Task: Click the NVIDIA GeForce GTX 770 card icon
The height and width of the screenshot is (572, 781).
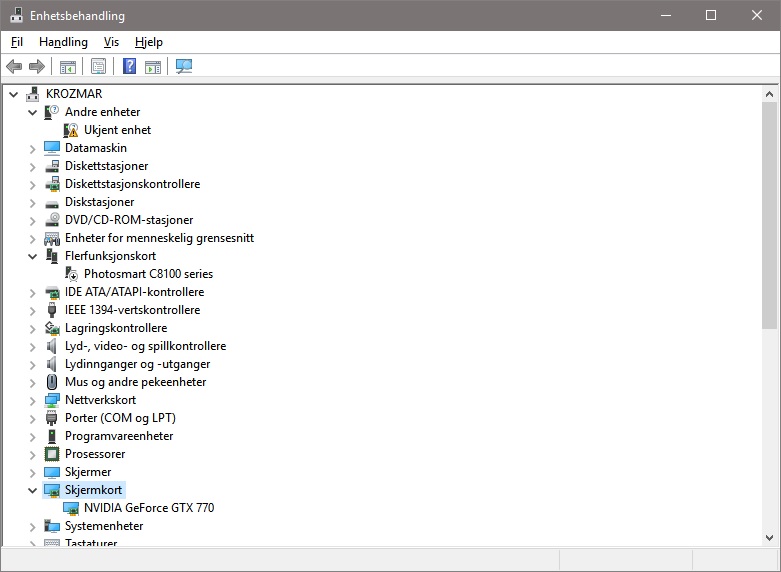Action: pyautogui.click(x=71, y=508)
